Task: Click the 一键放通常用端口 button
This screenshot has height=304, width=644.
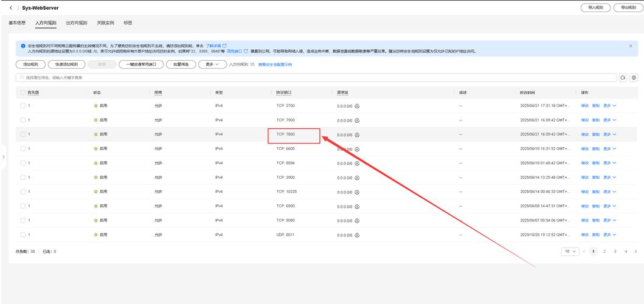Action: coord(141,64)
